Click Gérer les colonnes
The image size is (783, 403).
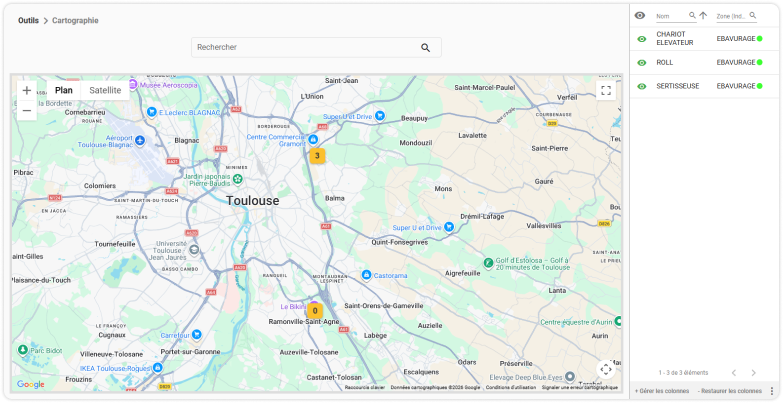[662, 391]
